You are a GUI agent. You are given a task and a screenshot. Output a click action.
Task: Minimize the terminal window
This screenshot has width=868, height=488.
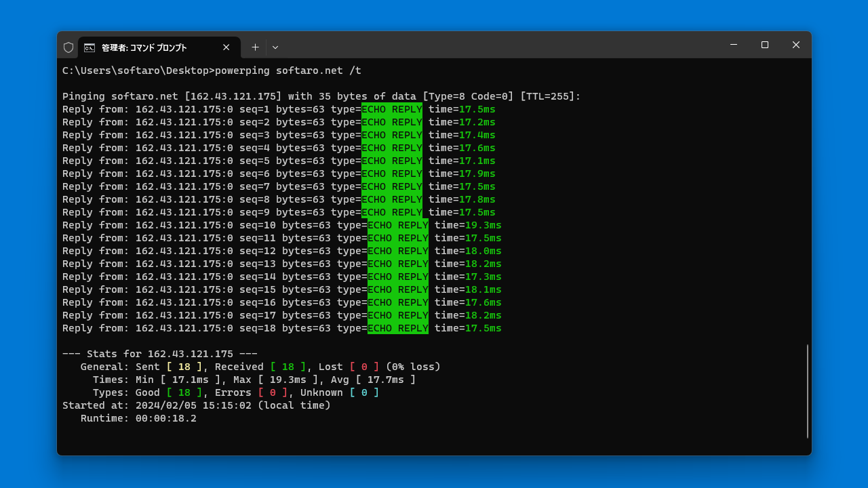pyautogui.click(x=734, y=45)
